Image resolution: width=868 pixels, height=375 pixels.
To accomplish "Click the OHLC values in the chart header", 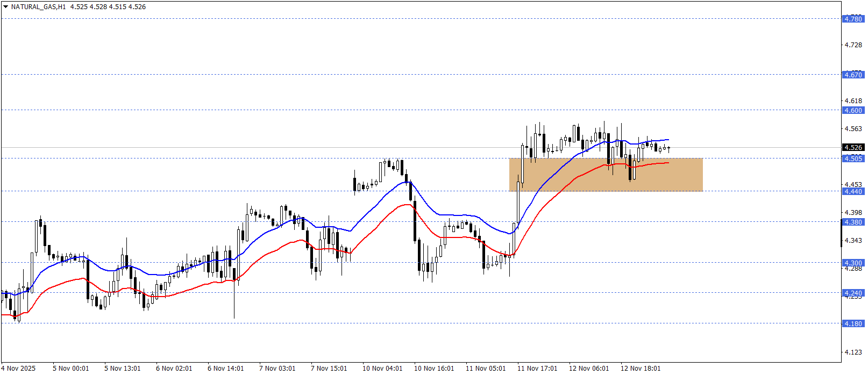I will (108, 7).
